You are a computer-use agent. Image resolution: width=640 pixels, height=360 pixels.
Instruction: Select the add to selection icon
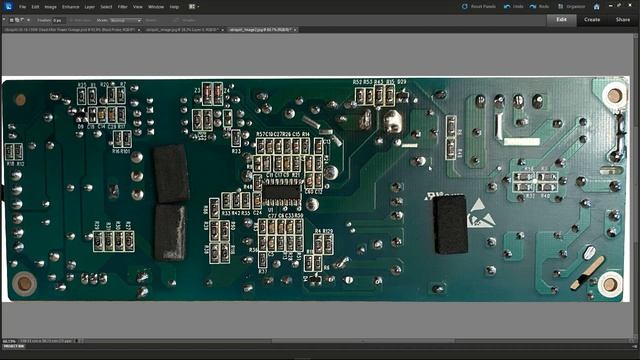[x=17, y=20]
